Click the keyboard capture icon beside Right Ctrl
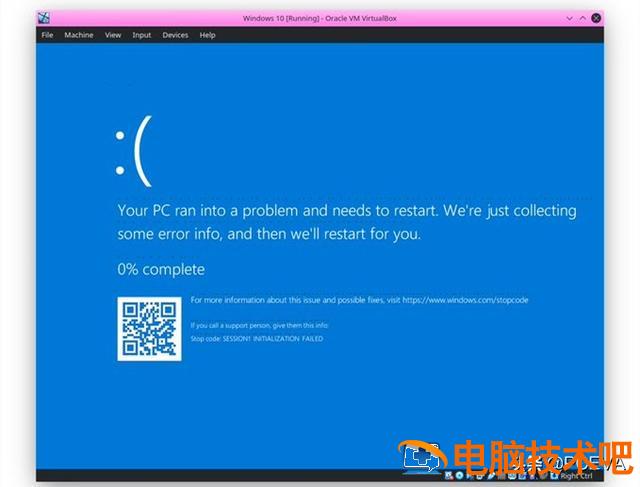 click(x=553, y=476)
